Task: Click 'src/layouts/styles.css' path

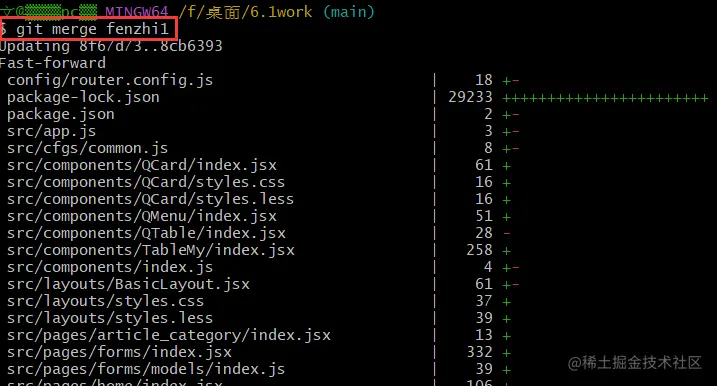Action: point(106,301)
